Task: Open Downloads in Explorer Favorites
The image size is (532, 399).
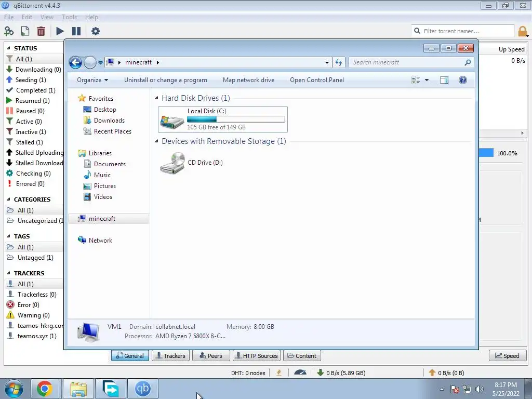Action: click(x=104, y=121)
